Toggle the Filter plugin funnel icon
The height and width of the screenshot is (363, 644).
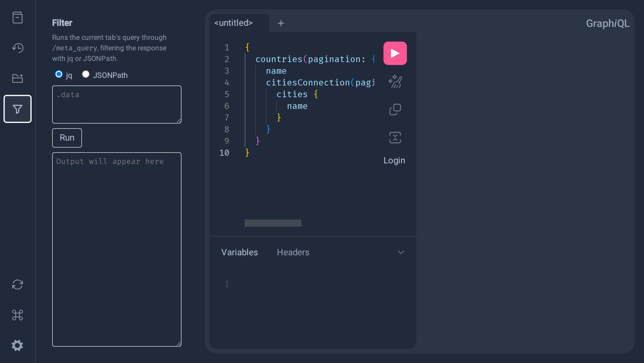[x=18, y=109]
